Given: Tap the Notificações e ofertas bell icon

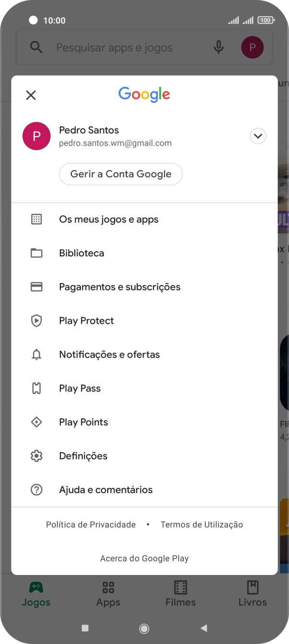Looking at the screenshot, I should click(36, 354).
